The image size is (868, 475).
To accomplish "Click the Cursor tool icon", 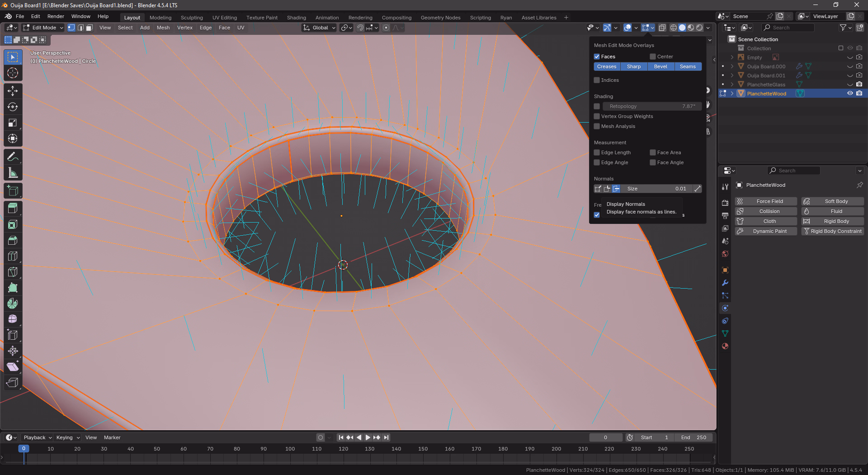I will pos(13,73).
